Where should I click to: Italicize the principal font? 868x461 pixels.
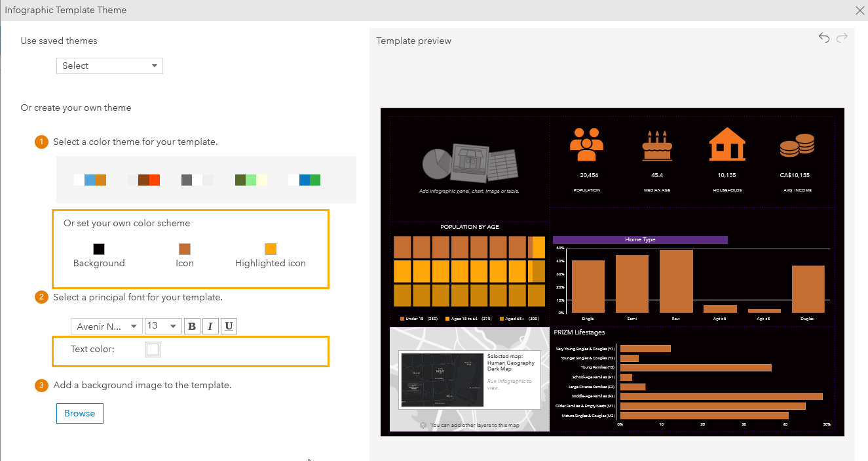tap(210, 326)
